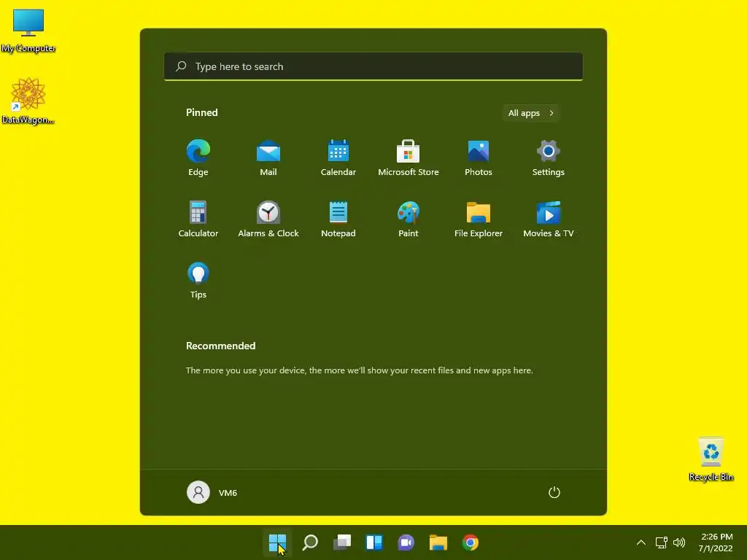Open the clock showing 2:26 PM
The height and width of the screenshot is (560, 747).
point(716,542)
